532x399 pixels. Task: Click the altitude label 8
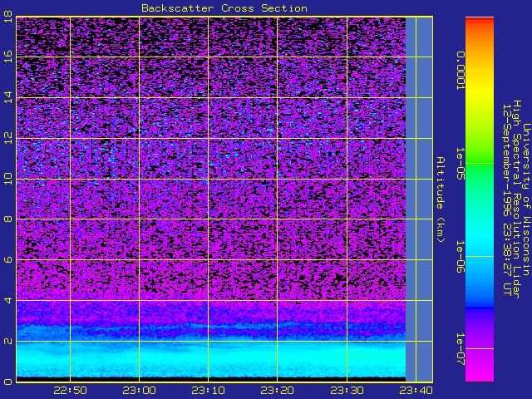pos(8,219)
